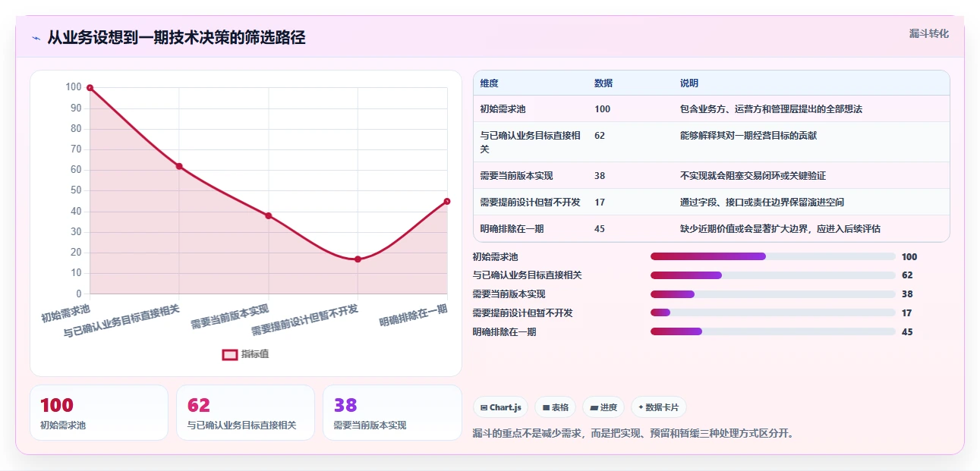Click the 初始需求池 progress bar
The image size is (980, 471).
[773, 256]
